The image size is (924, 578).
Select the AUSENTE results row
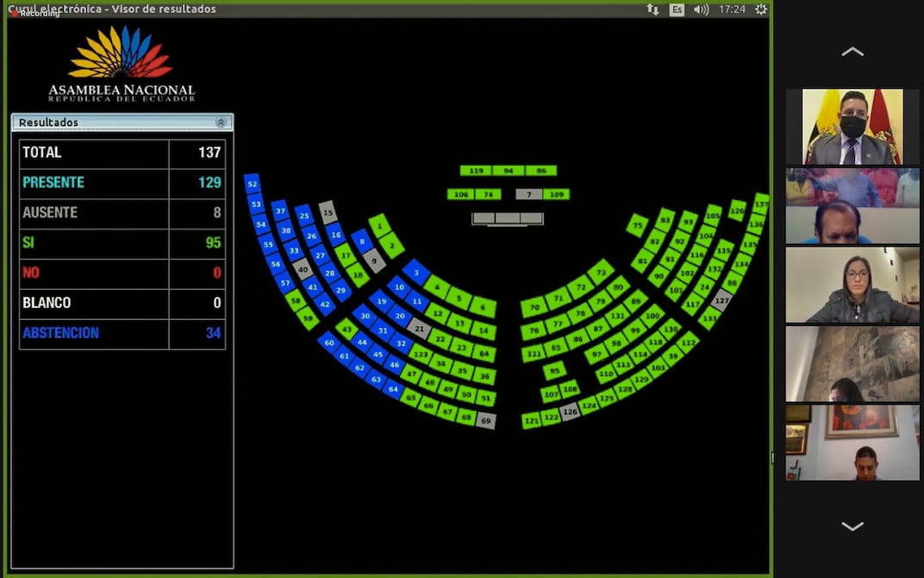click(122, 213)
